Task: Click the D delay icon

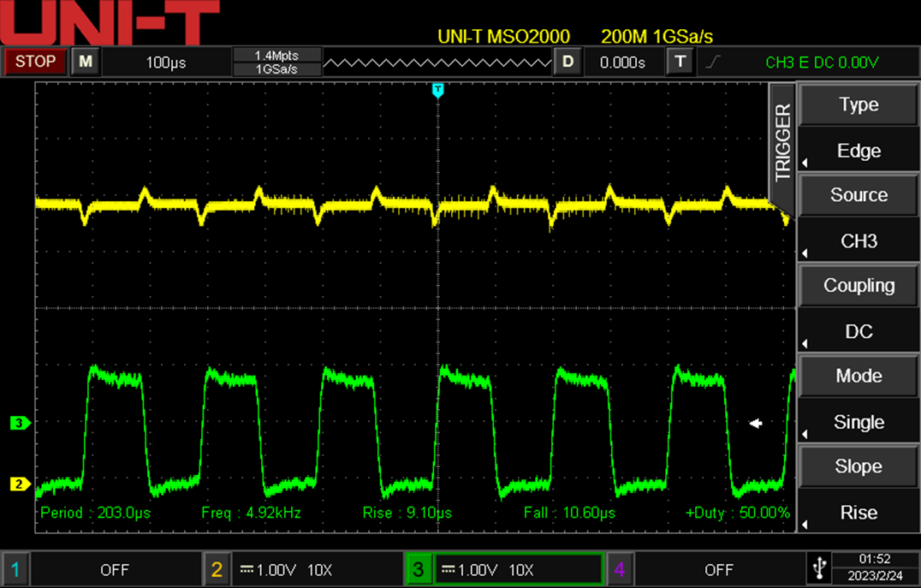Action: click(567, 62)
